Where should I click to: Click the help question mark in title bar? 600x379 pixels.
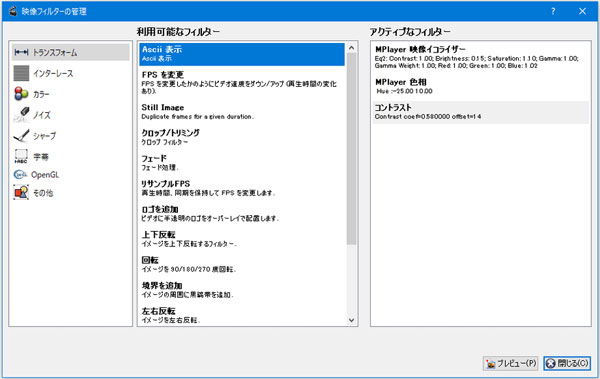[553, 11]
